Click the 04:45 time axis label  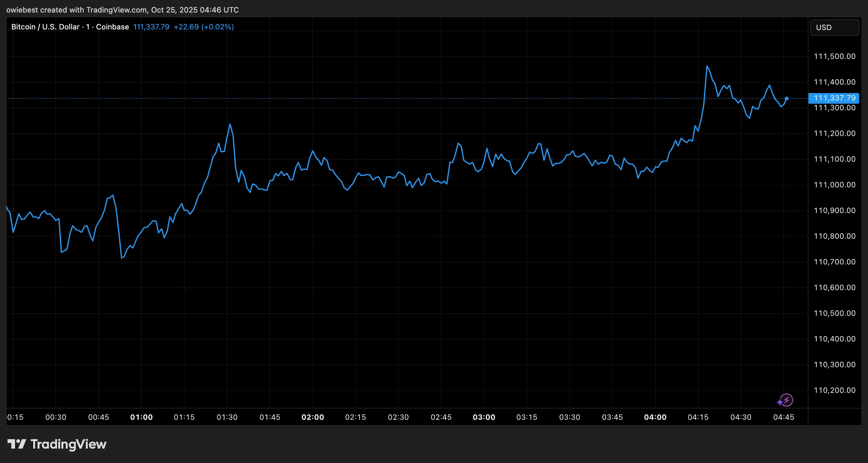783,417
